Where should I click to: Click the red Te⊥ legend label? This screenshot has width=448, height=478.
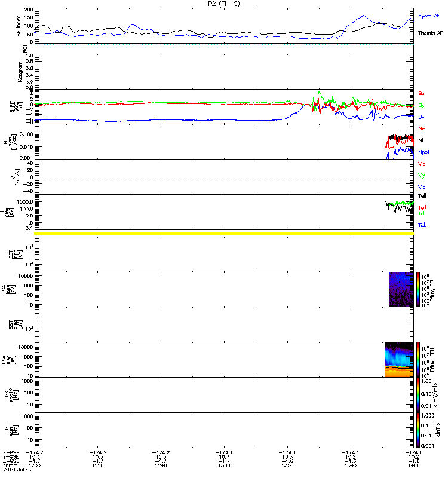coord(422,207)
